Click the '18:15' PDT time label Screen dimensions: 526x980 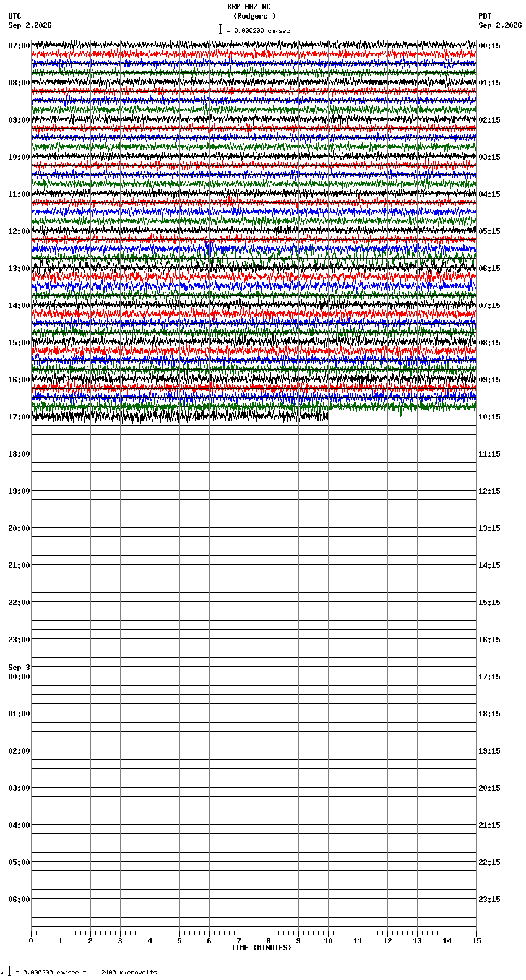[489, 714]
